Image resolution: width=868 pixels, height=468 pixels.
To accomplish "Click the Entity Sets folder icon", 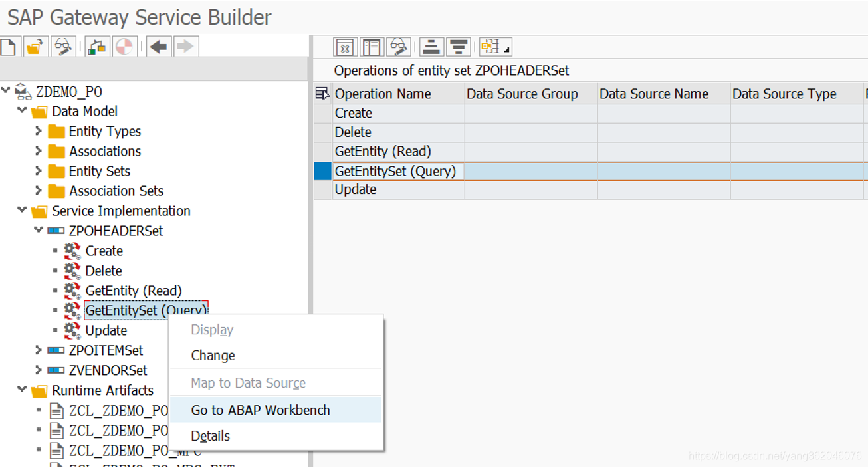I will click(x=56, y=172).
